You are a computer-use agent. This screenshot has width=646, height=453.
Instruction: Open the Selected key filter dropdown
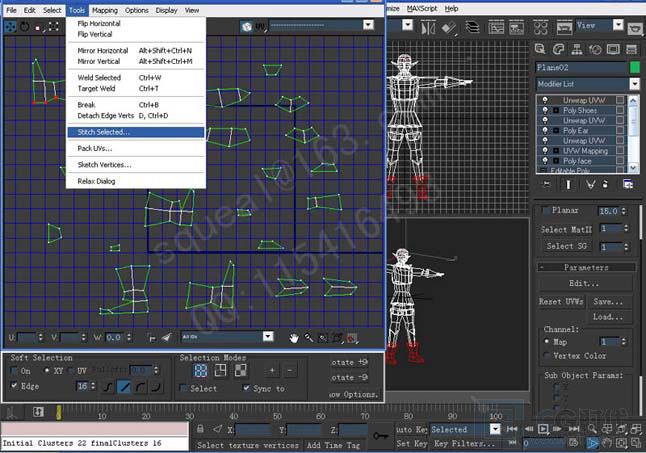tap(495, 429)
